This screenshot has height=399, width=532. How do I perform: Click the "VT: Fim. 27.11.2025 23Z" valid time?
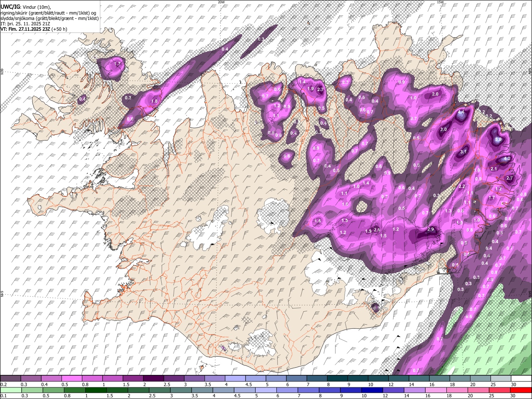[x=25, y=29]
